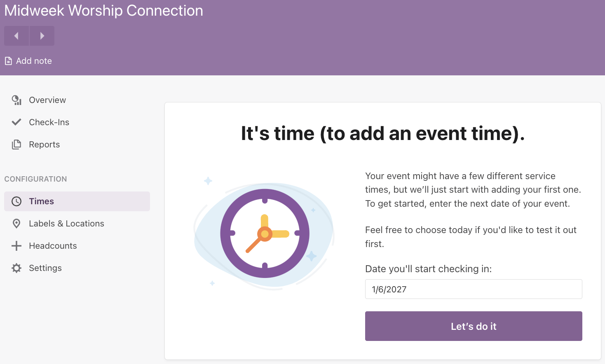Screen dimensions: 605x364
Task: Click the "Let's do it" button
Action: click(474, 326)
